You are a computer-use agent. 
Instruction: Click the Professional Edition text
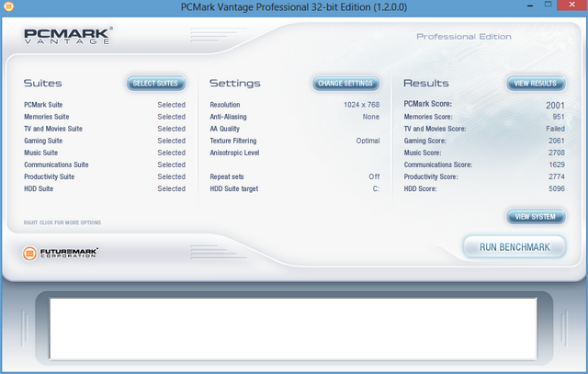(464, 37)
